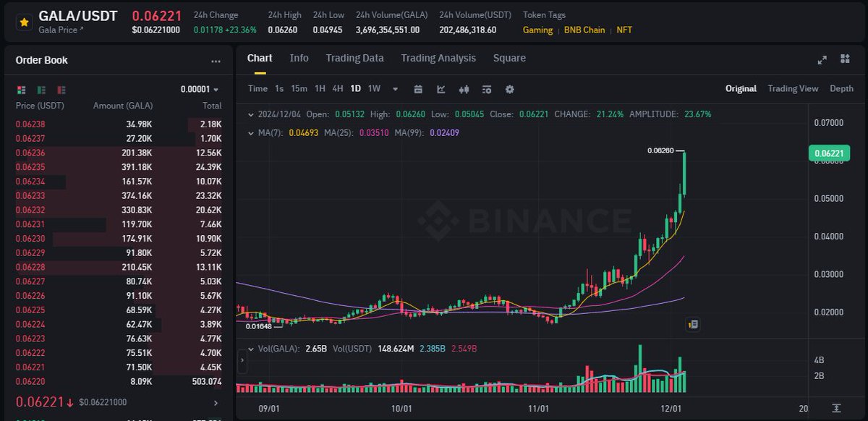
Task: Select the 15m interval
Action: coord(299,89)
